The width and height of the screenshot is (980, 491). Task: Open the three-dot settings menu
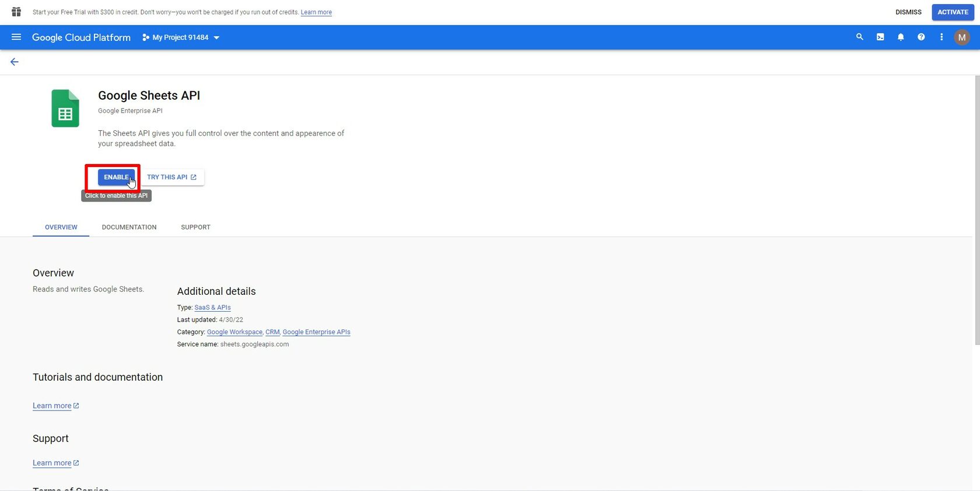(x=942, y=37)
